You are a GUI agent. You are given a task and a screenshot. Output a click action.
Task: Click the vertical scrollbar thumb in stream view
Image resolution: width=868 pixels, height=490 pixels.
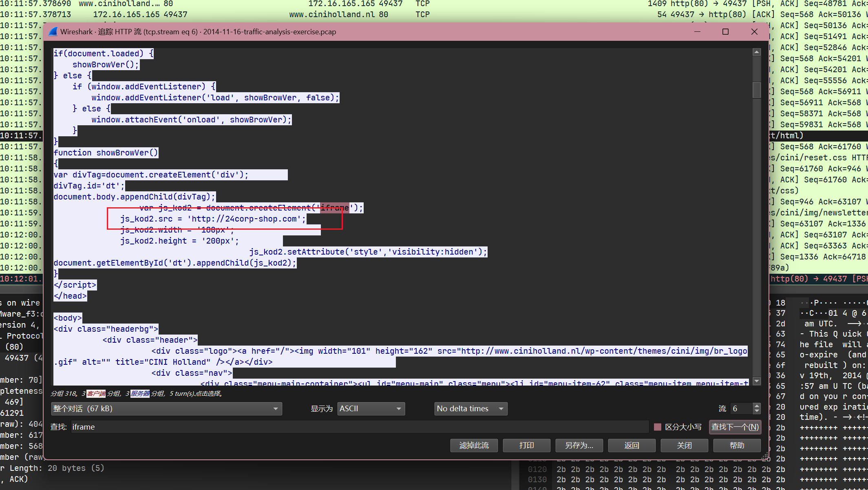click(x=757, y=90)
